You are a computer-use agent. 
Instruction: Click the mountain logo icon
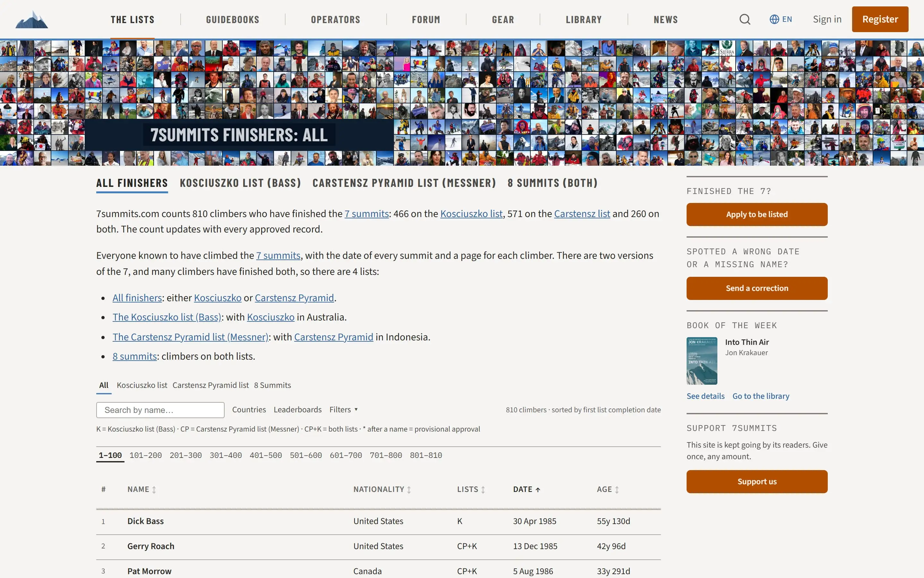coord(32,19)
